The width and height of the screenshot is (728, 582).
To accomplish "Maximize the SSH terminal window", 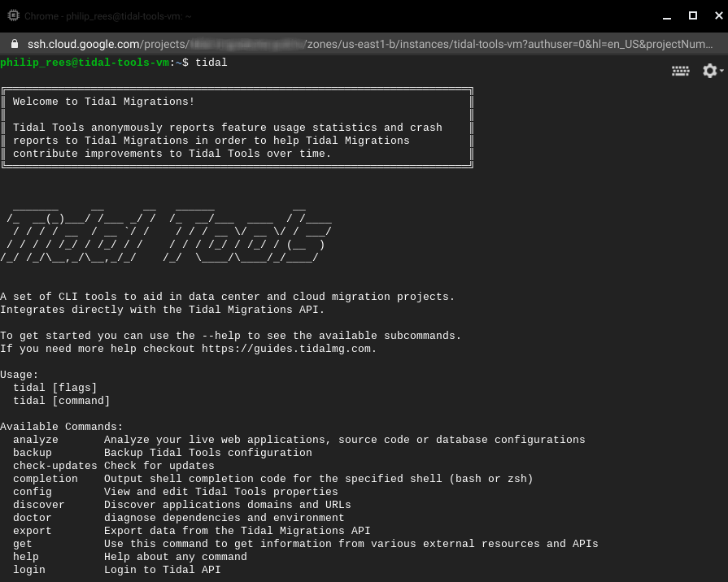I will [x=693, y=15].
